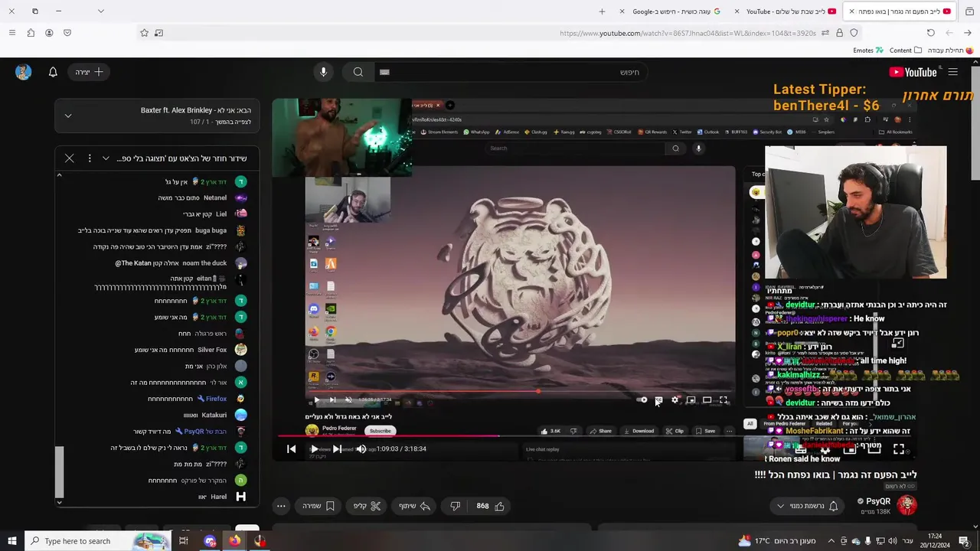
Task: Collapse the playlist panel chevron
Action: (x=68, y=116)
